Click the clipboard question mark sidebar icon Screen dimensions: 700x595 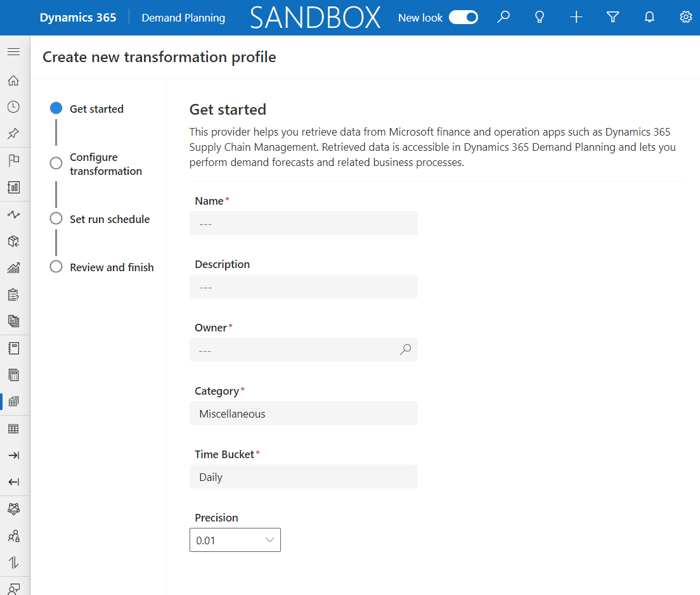(x=14, y=295)
